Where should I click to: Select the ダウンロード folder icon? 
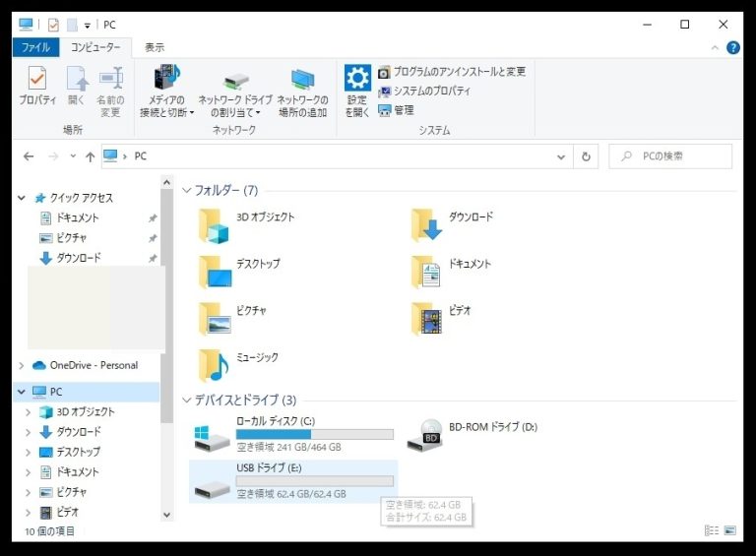pyautogui.click(x=426, y=225)
